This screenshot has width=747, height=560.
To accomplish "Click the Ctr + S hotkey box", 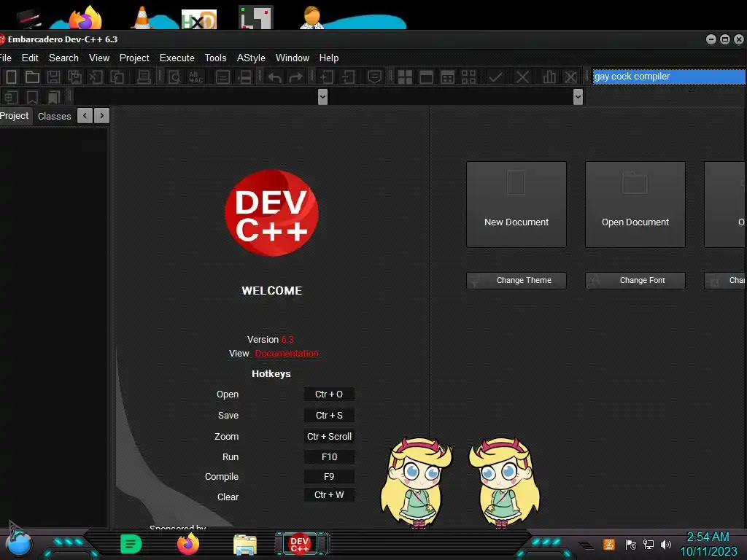I will 329,415.
